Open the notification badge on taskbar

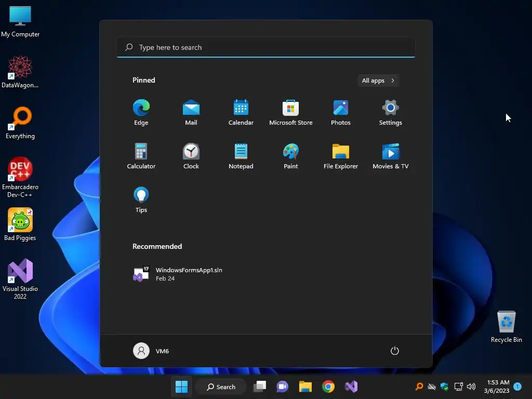point(518,387)
